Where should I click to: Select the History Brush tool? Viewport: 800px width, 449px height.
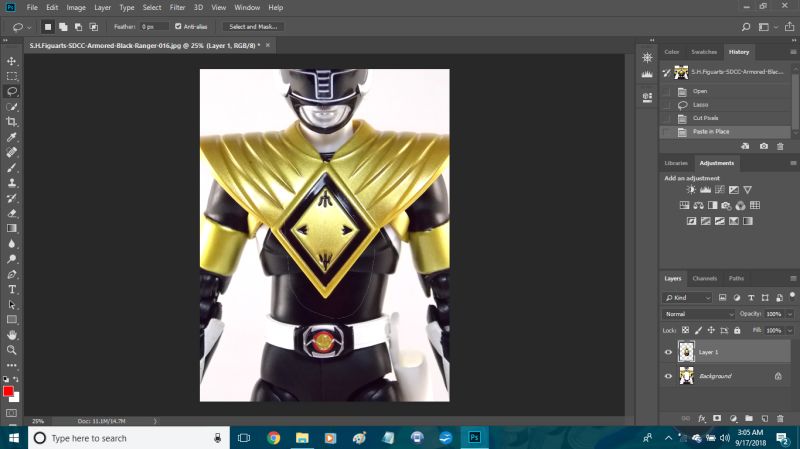click(x=12, y=198)
